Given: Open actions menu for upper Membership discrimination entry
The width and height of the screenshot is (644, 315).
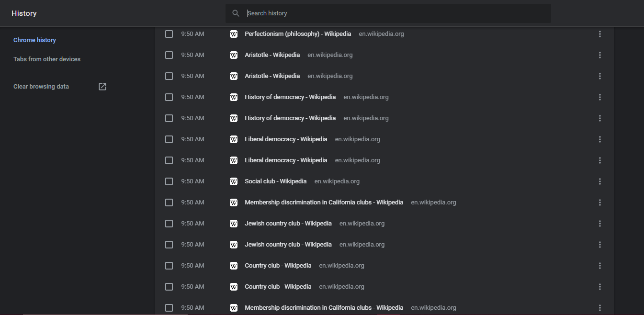Looking at the screenshot, I should (599, 202).
